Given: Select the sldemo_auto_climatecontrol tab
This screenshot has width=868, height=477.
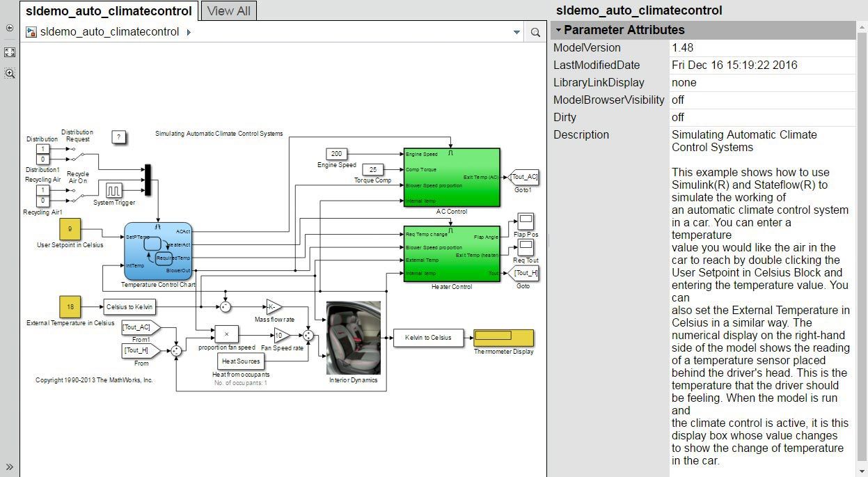Looking at the screenshot, I should (x=109, y=10).
